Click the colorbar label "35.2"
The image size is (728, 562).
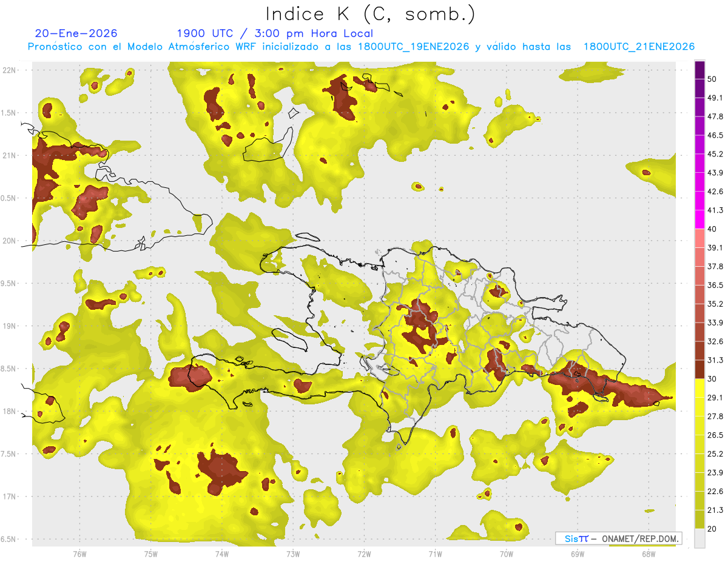coord(715,304)
